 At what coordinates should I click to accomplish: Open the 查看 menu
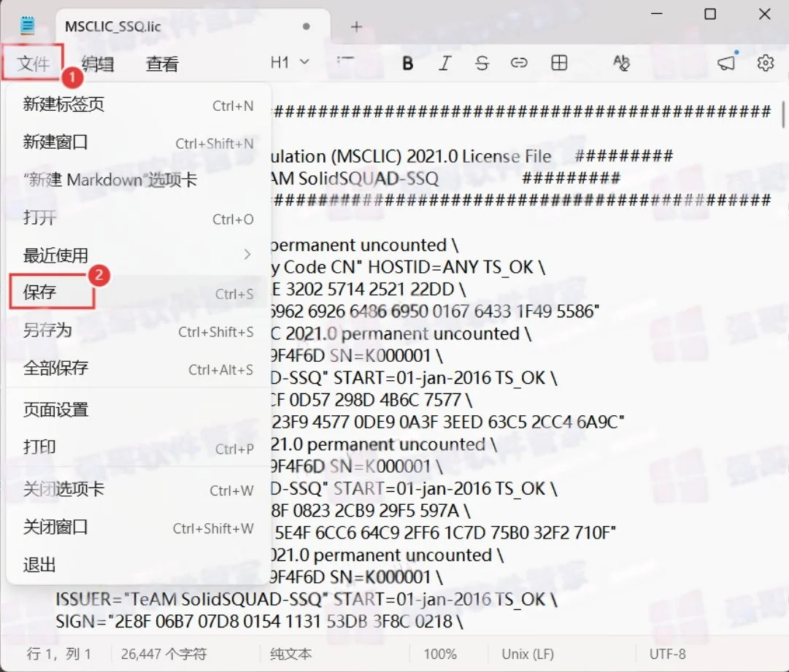click(x=162, y=64)
